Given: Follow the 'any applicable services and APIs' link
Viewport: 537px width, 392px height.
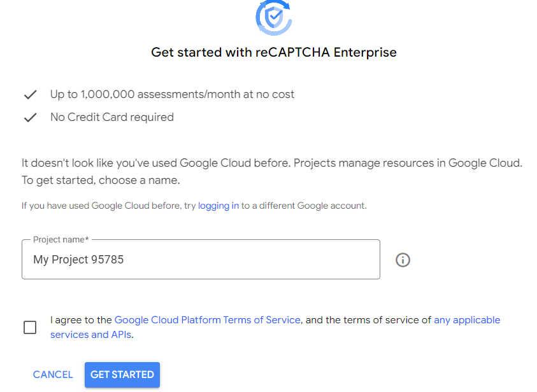Looking at the screenshot, I should 467,320.
